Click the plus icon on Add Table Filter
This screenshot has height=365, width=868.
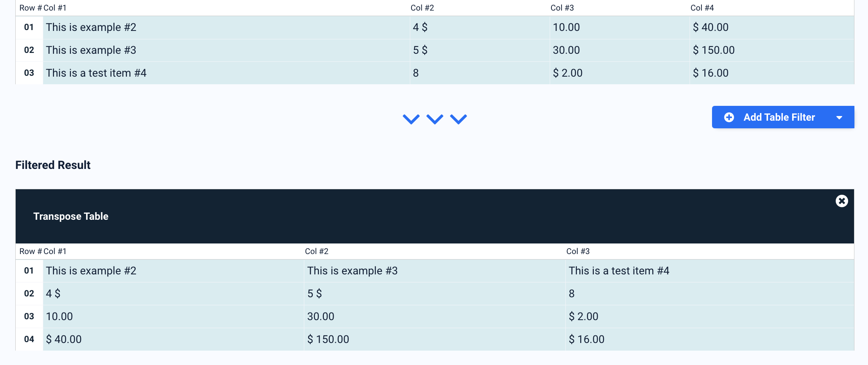click(729, 117)
